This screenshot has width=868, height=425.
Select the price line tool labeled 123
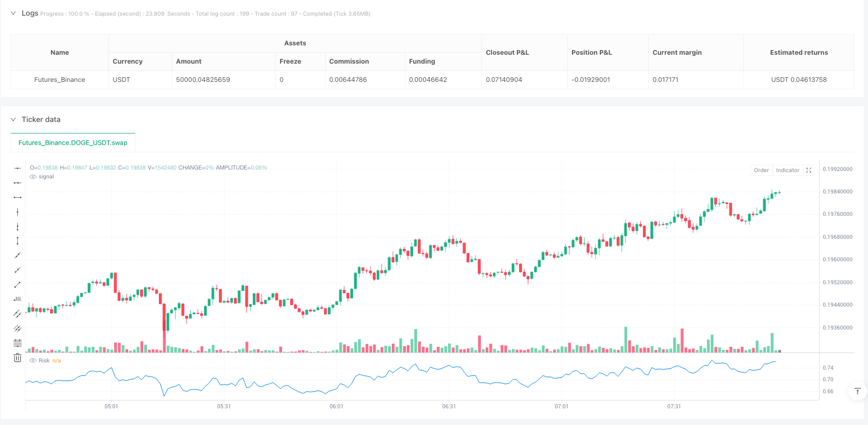(17, 299)
